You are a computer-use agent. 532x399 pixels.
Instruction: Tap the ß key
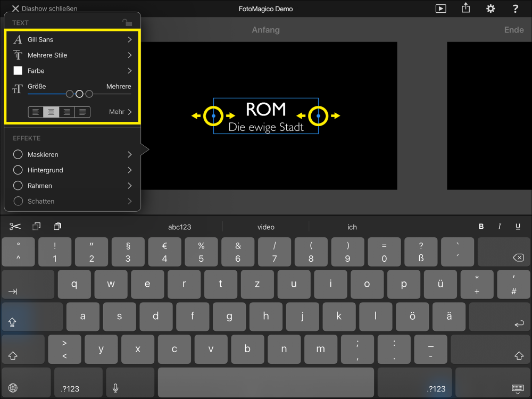point(421,252)
